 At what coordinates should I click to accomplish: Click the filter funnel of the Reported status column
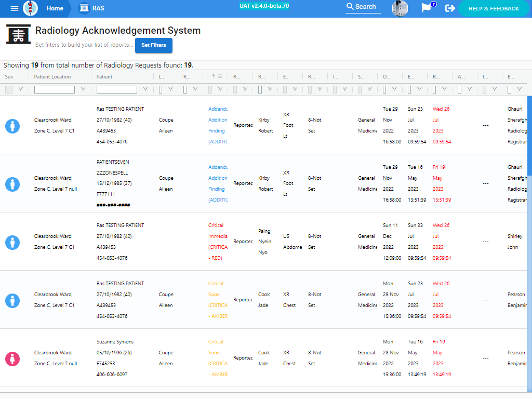click(x=245, y=89)
